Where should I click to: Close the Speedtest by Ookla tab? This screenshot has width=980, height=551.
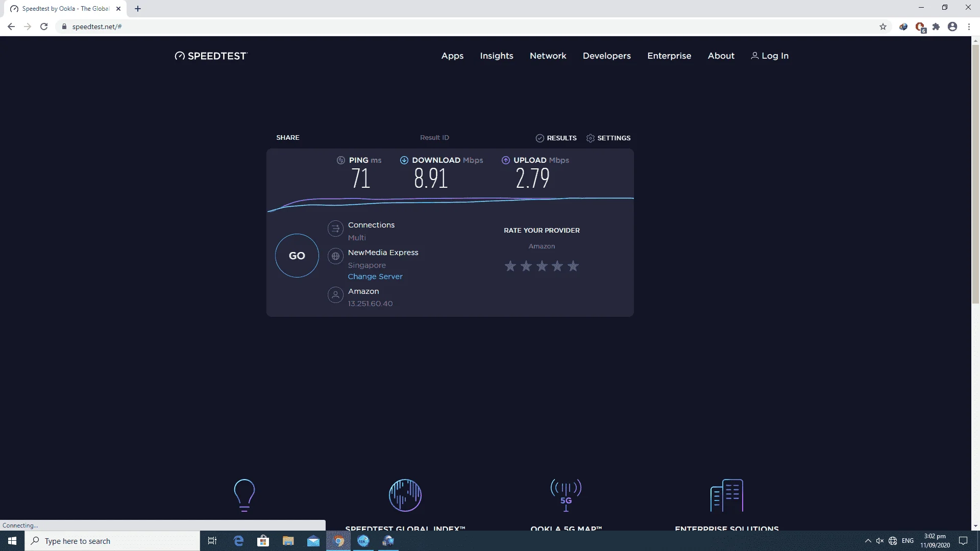pos(118,9)
